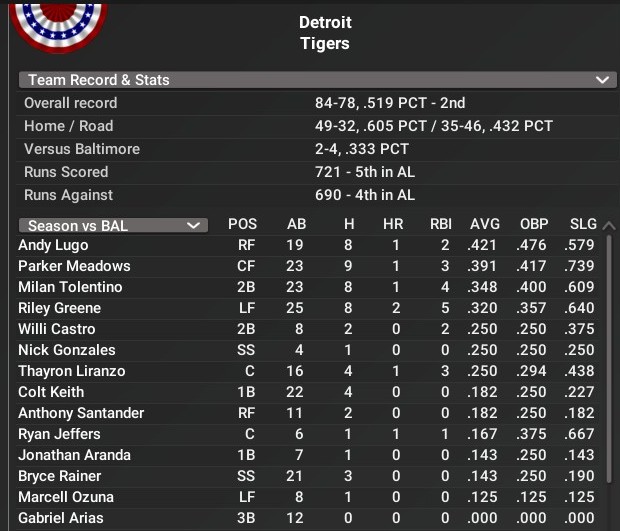Open Andy Lugo's player profile
This screenshot has width=620, height=531.
pos(53,245)
